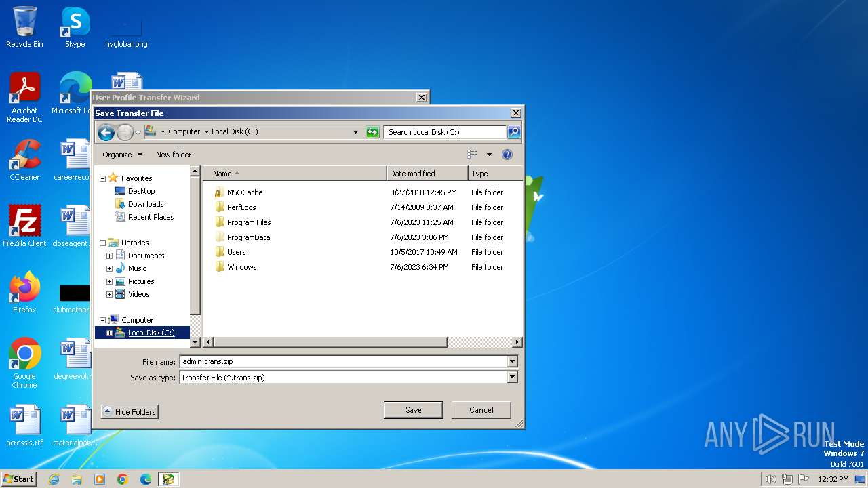
Task: Select Local Disk (C:) in navigation pane
Action: point(151,333)
